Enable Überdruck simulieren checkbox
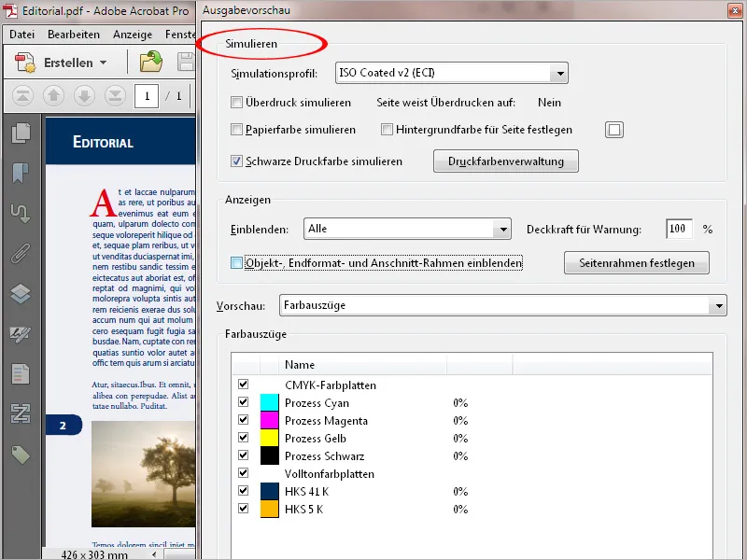 pos(236,103)
